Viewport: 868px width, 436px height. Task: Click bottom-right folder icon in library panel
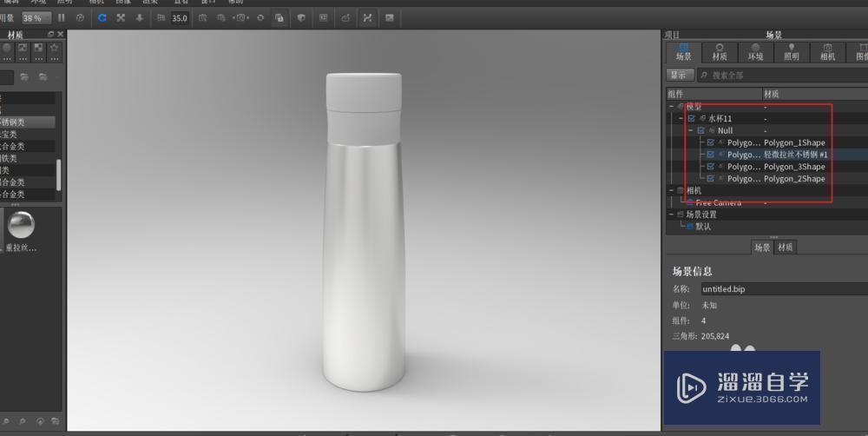56,421
